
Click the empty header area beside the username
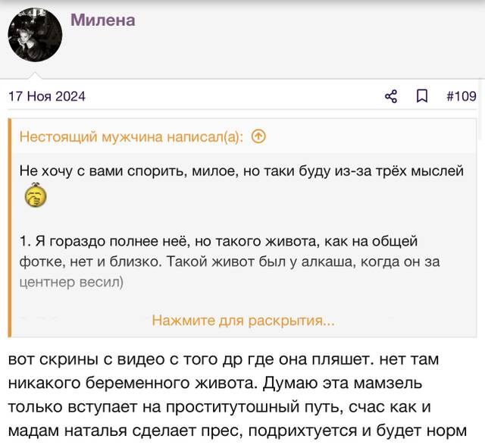coord(309,37)
